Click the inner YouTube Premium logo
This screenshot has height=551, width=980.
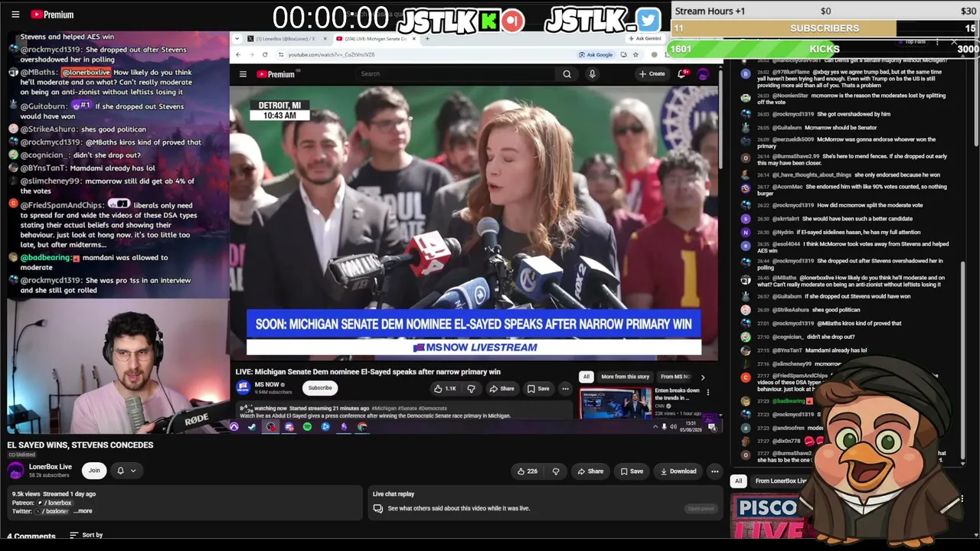tap(276, 74)
